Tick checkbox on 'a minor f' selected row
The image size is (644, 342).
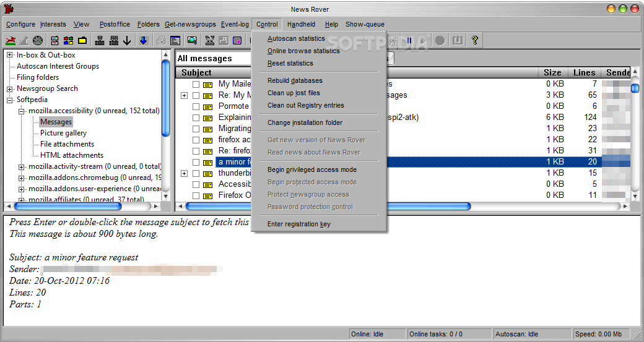pyautogui.click(x=196, y=163)
